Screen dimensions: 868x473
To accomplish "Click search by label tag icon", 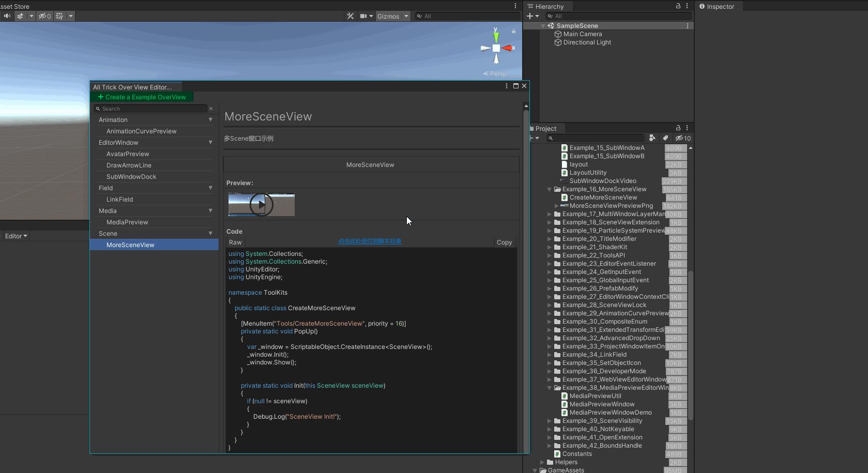I will pos(666,138).
